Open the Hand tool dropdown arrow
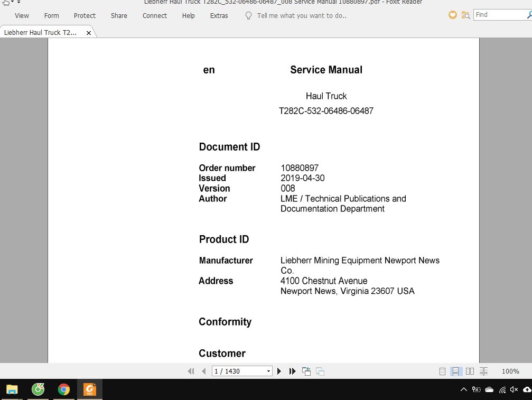532x400 pixels. 13,2
